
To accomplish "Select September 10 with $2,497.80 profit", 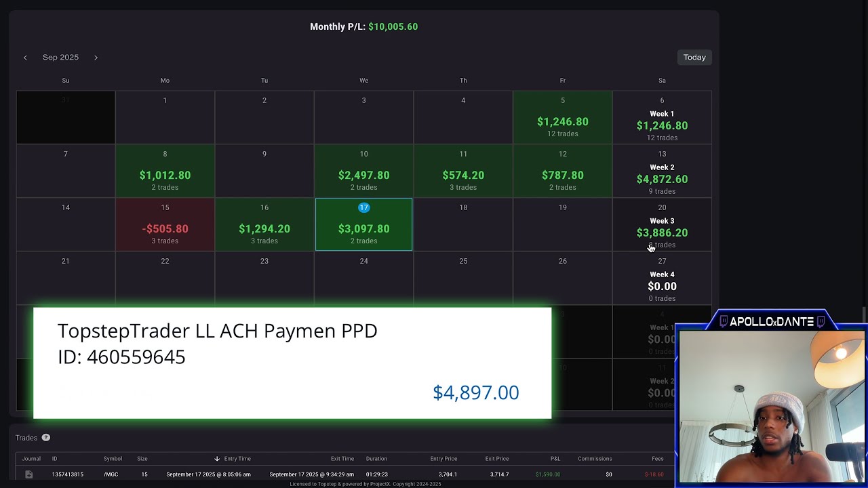I will coord(364,171).
